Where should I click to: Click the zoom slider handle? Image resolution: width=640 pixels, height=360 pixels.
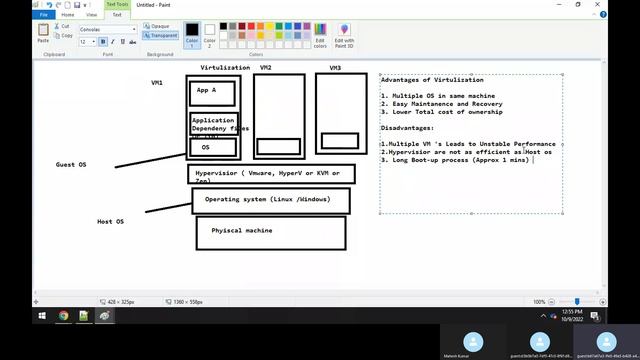tap(577, 301)
